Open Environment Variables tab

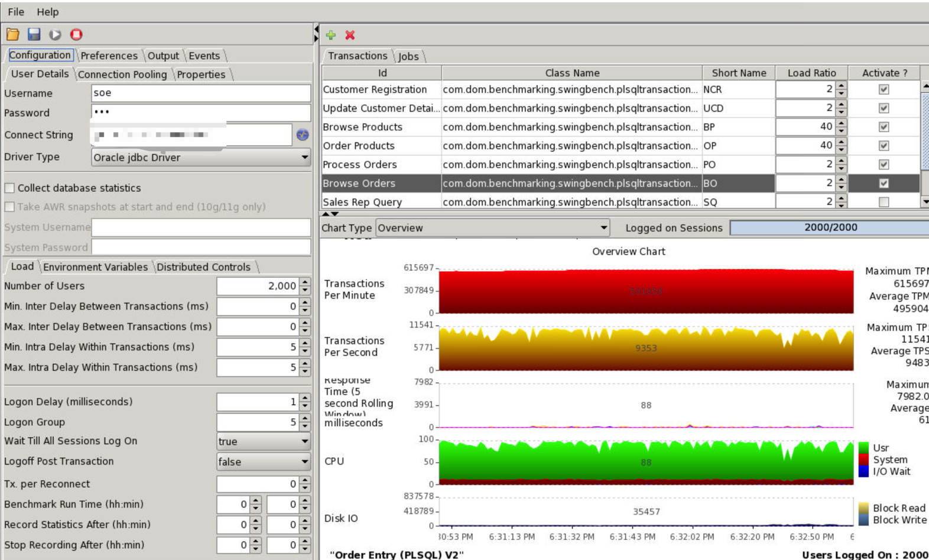[95, 267]
